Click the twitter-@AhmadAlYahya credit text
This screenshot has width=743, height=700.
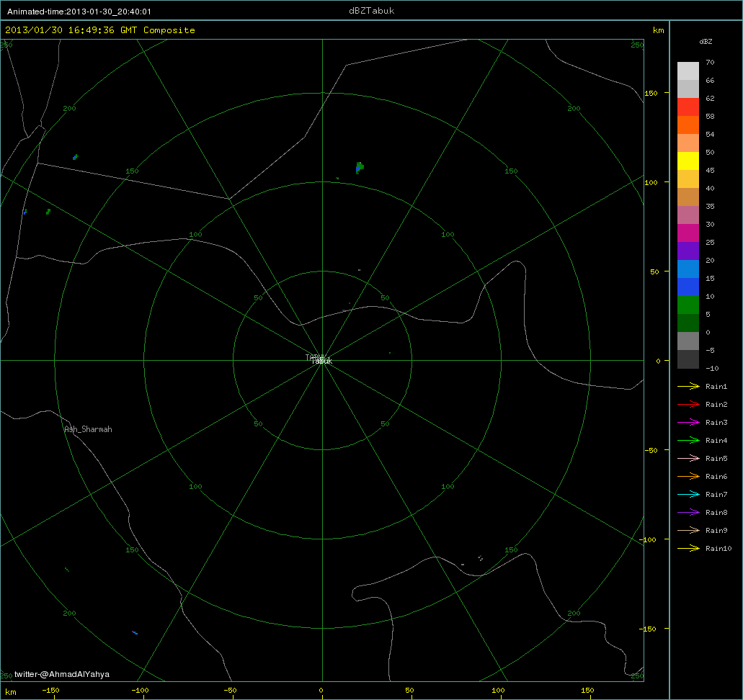tap(61, 674)
